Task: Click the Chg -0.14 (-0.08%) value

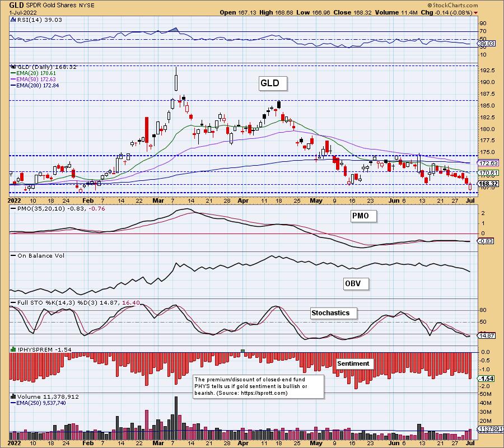Action: tap(446, 12)
